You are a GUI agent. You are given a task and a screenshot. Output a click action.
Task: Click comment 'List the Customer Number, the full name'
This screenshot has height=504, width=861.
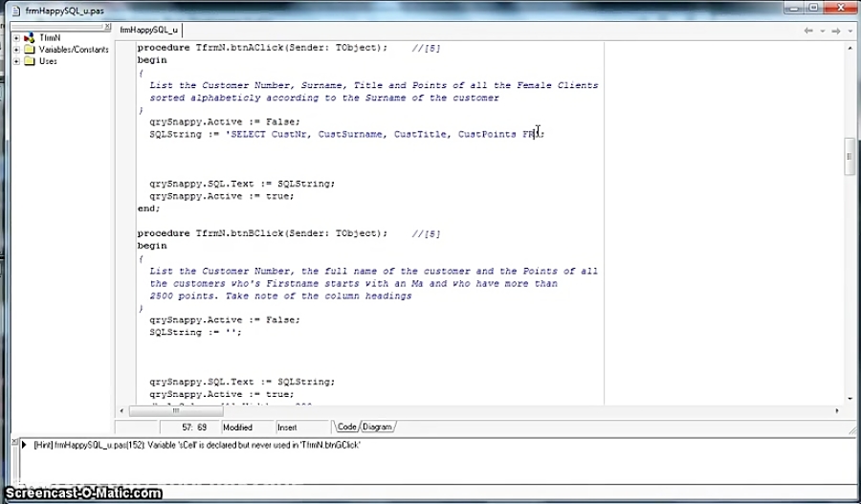[373, 271]
